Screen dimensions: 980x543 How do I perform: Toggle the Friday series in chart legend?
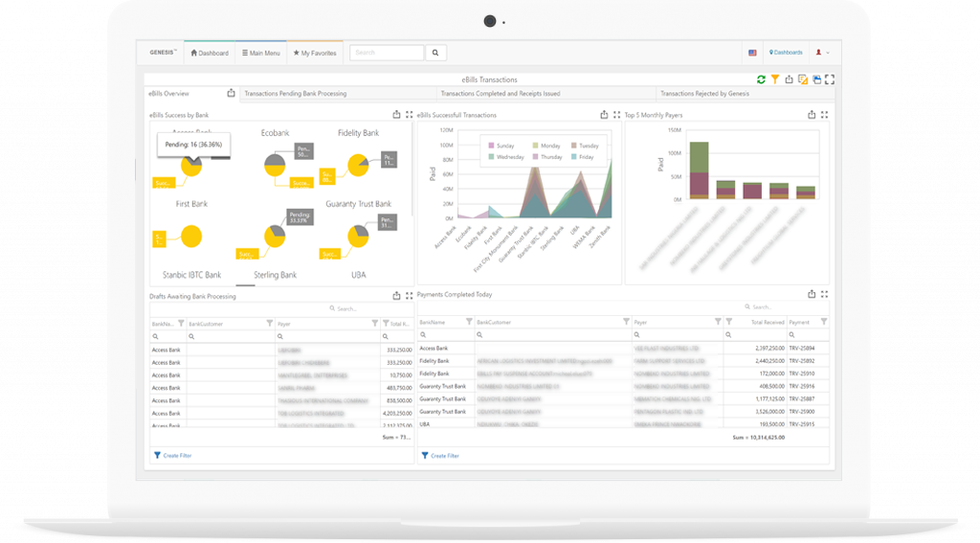pyautogui.click(x=582, y=156)
